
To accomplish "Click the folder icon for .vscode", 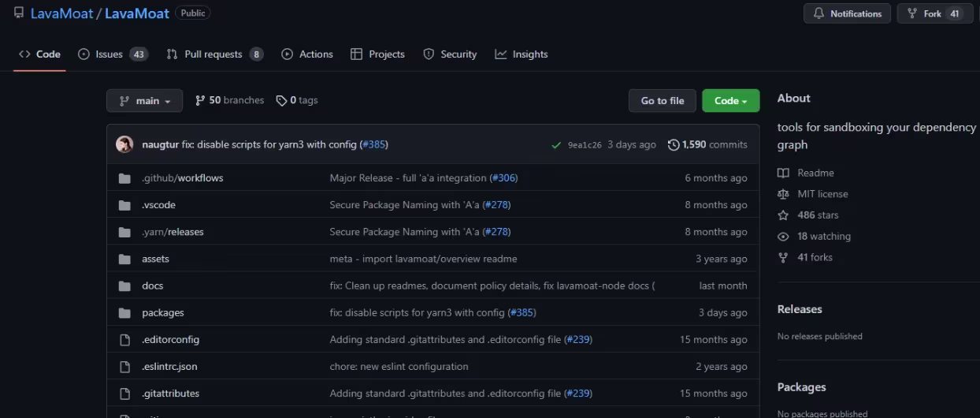I will point(124,205).
